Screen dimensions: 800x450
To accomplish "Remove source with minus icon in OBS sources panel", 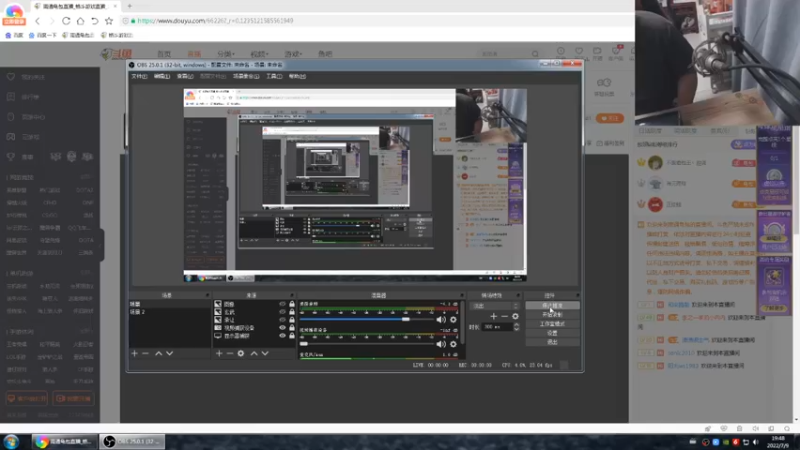I will tap(230, 353).
